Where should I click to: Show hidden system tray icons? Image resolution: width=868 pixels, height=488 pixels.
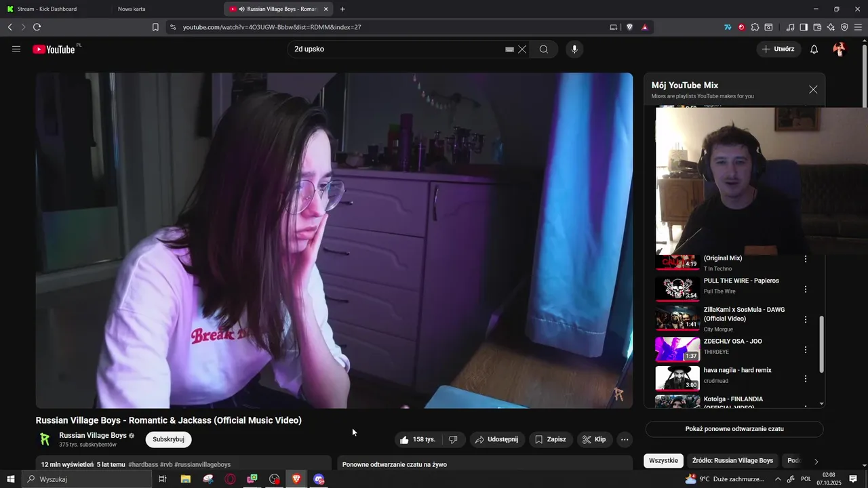778,479
